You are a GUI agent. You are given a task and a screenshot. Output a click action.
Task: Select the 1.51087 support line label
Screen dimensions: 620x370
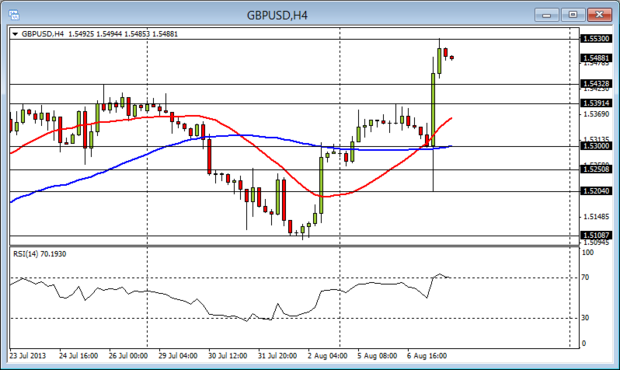click(x=596, y=236)
